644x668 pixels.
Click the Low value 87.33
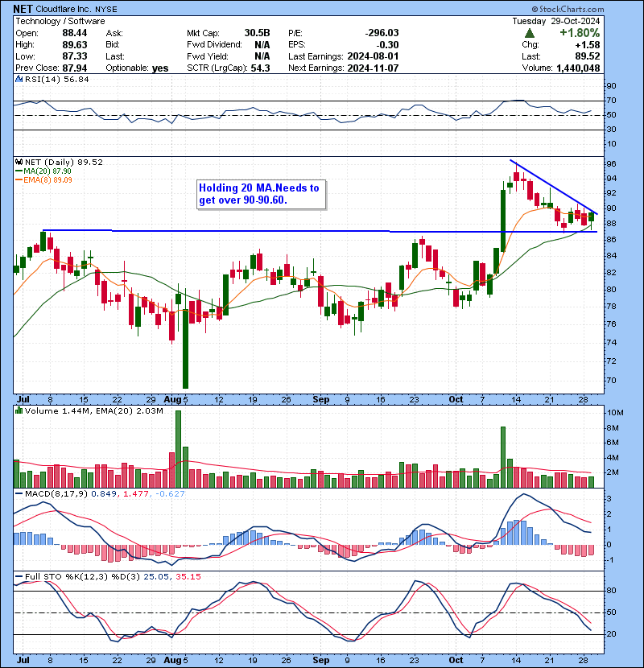[75, 56]
